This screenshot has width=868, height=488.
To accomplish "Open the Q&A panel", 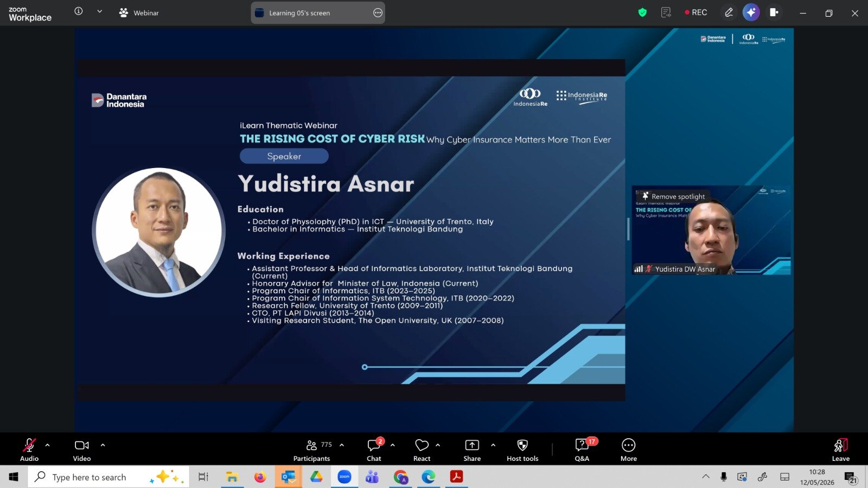I will [582, 450].
